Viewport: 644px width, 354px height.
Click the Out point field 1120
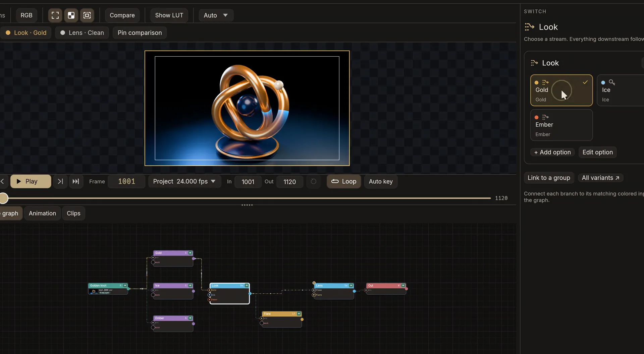tap(290, 182)
